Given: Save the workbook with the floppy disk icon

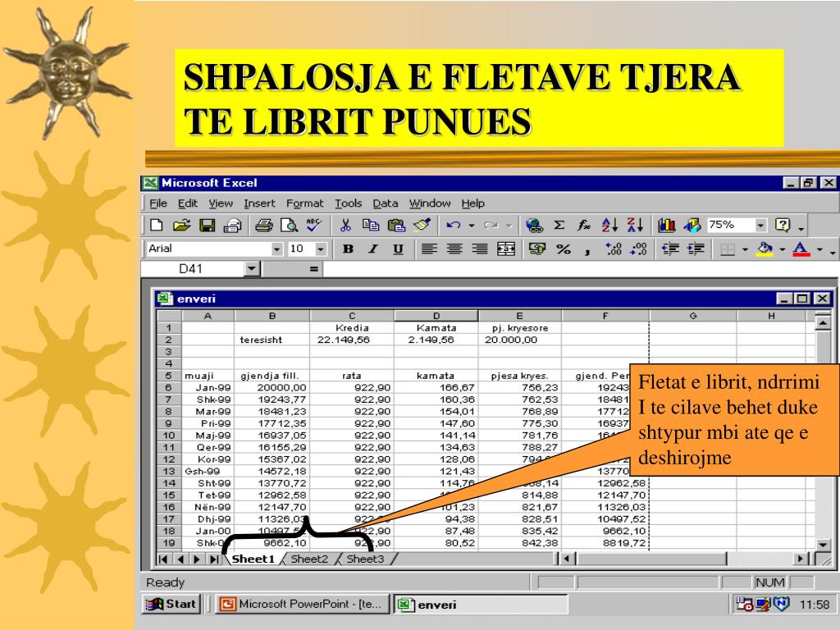Looking at the screenshot, I should (208, 225).
